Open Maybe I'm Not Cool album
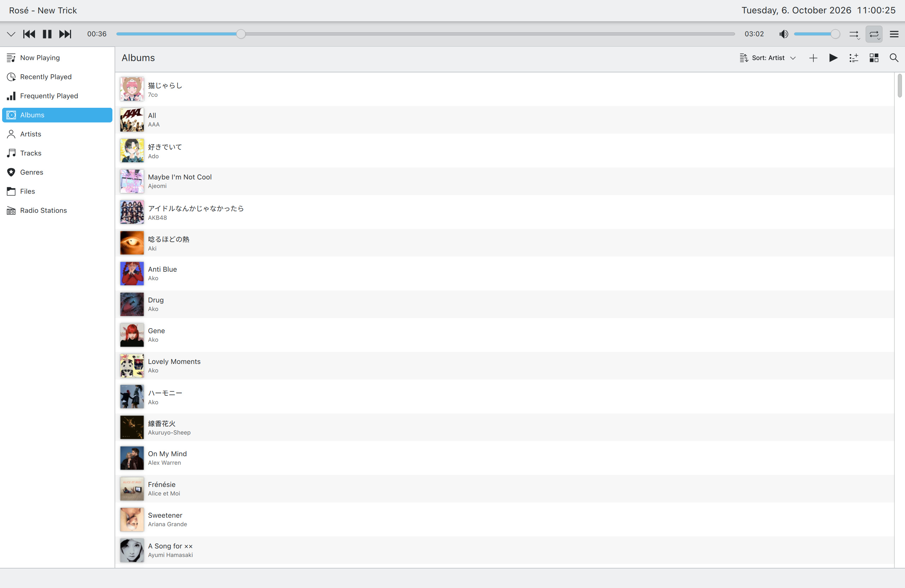Viewport: 905px width, 588px height. [x=504, y=181]
